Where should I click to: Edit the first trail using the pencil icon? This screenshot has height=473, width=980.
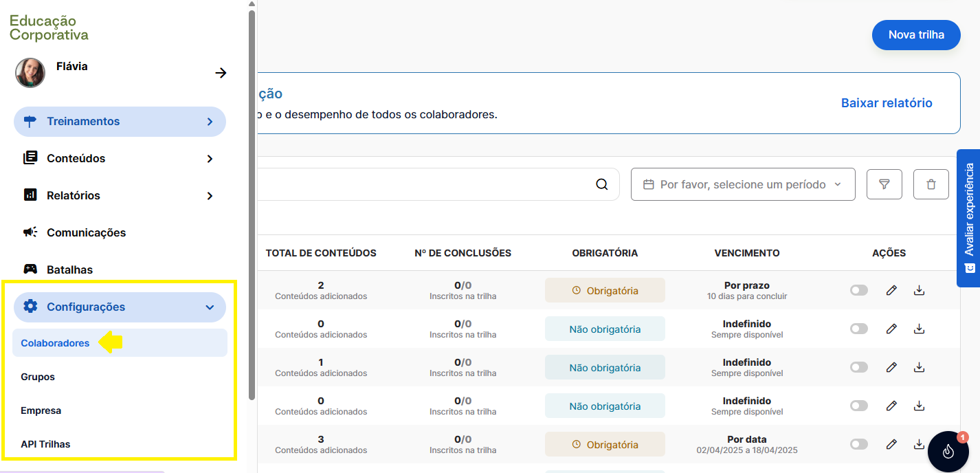pyautogui.click(x=891, y=290)
